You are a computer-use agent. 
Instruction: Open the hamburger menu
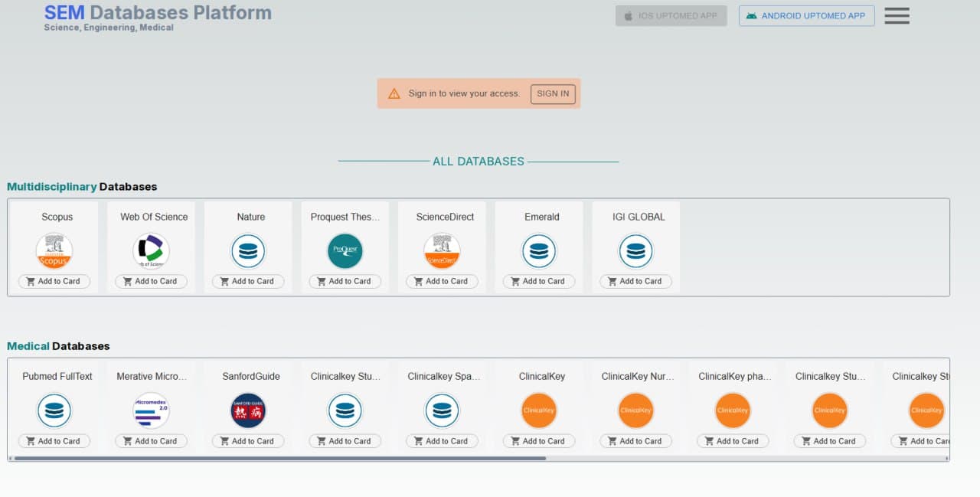point(897,16)
